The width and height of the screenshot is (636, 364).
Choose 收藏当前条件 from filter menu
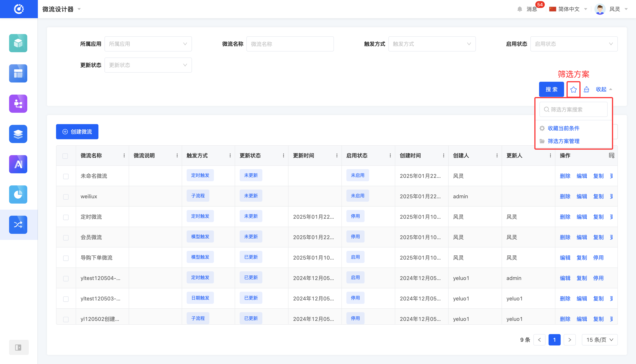[564, 128]
